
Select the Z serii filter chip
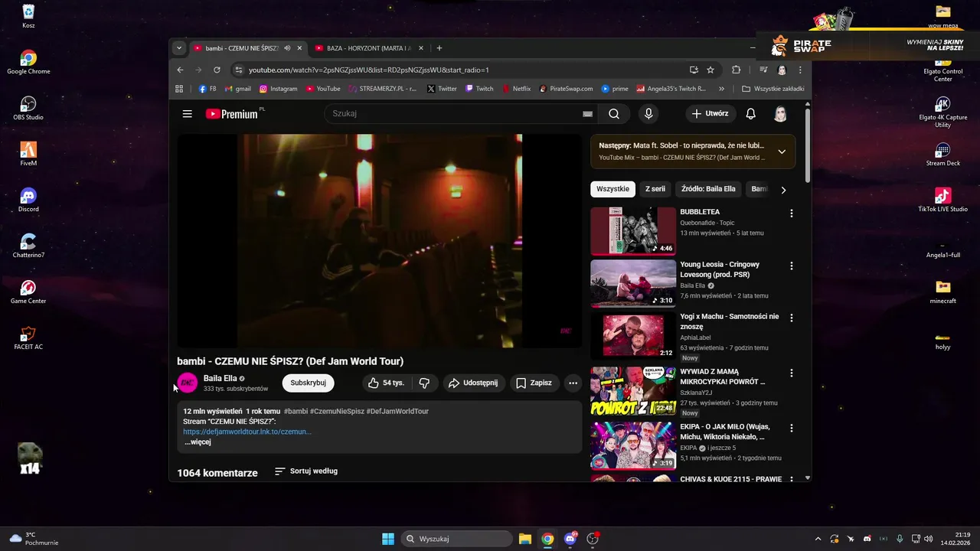point(655,189)
